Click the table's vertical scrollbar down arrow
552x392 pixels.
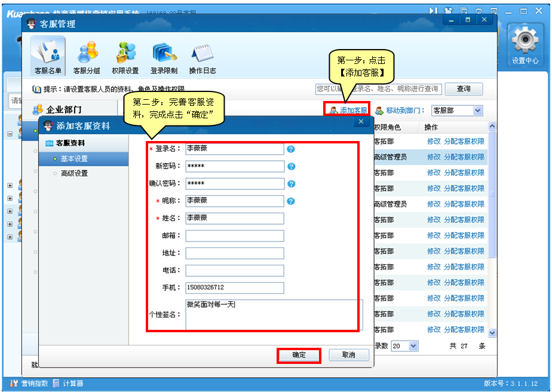coord(492,332)
